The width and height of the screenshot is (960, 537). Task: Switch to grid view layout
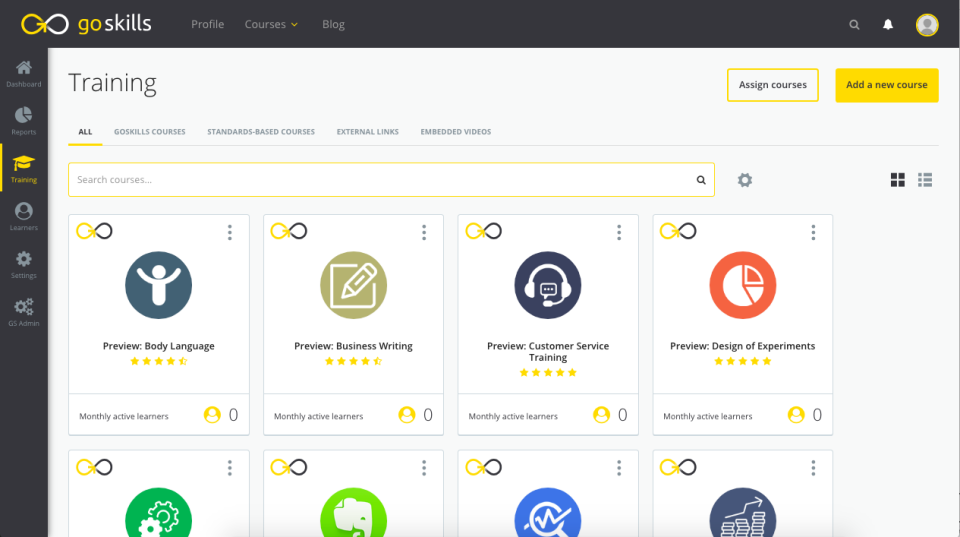[898, 179]
